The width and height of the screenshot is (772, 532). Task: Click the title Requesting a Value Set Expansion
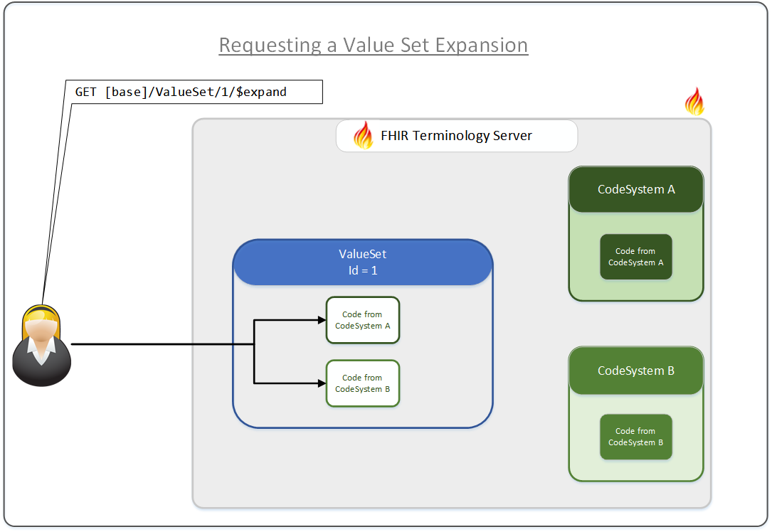(373, 45)
